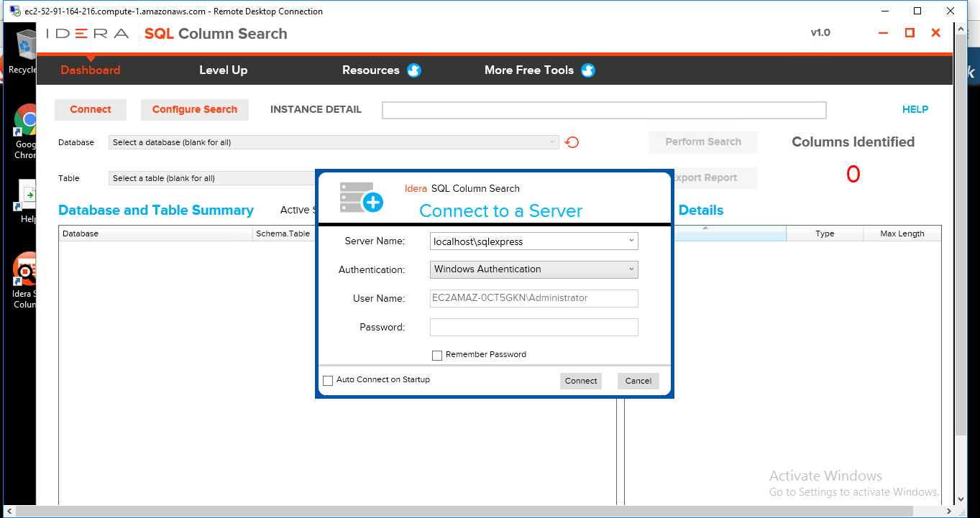Toggle Auto Connect on Startup checkbox
The image size is (980, 518).
328,380
